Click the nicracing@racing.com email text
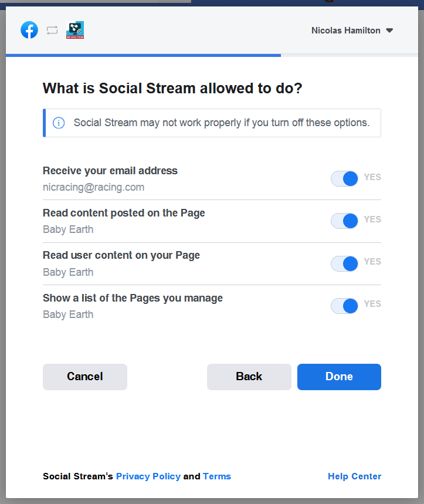This screenshot has width=424, height=504. [x=93, y=187]
